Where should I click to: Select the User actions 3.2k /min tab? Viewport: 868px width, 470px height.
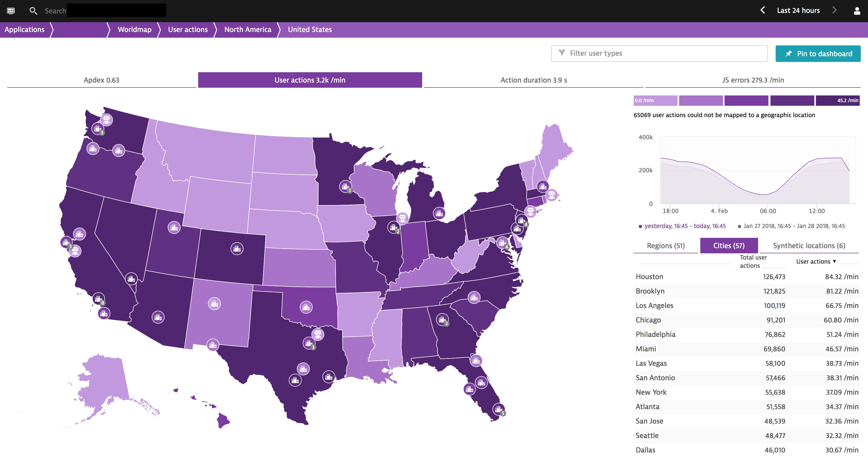click(310, 80)
